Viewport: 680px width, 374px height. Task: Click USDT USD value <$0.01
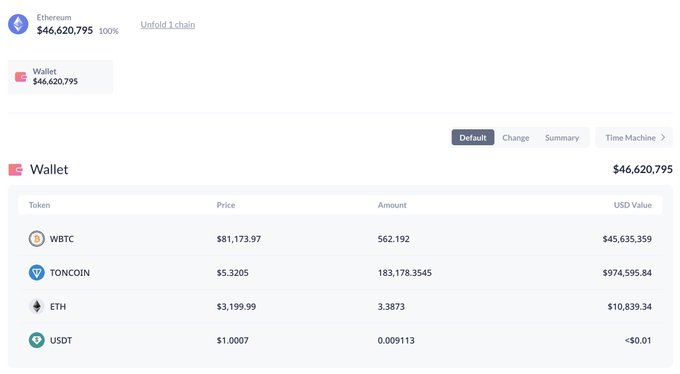point(638,340)
